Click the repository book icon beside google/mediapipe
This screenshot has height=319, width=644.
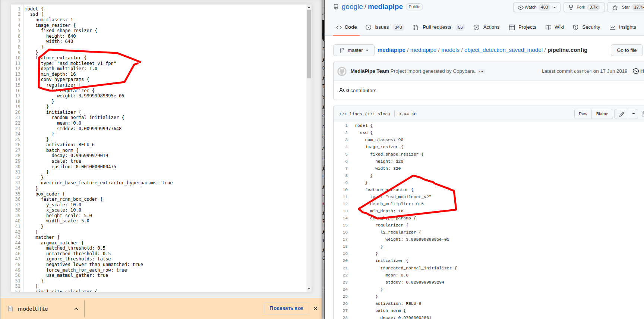tap(336, 7)
